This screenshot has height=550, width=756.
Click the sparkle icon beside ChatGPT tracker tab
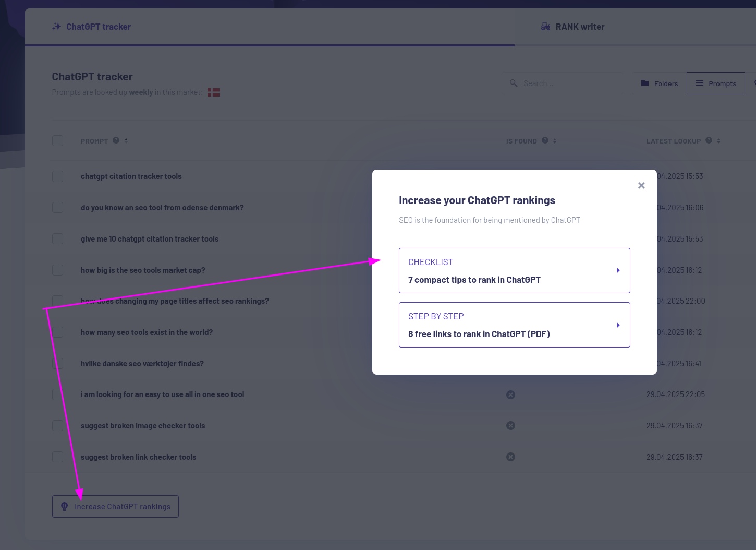[x=56, y=27]
